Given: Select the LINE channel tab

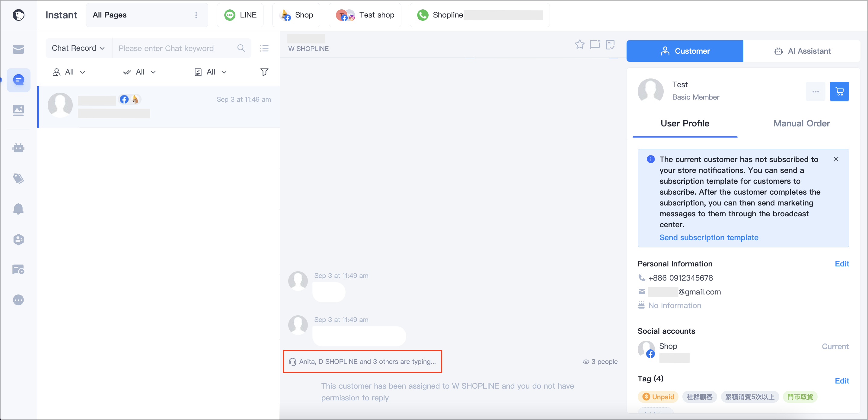Looking at the screenshot, I should click(240, 15).
